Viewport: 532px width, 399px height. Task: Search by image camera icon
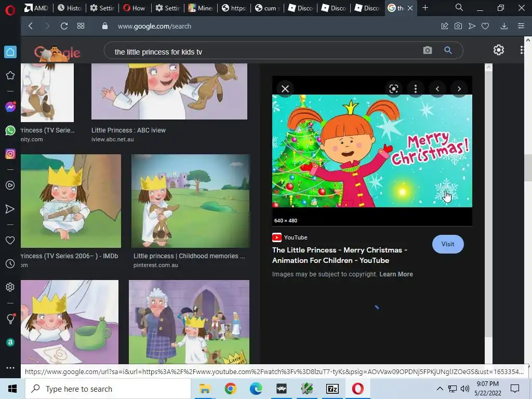pos(428,50)
